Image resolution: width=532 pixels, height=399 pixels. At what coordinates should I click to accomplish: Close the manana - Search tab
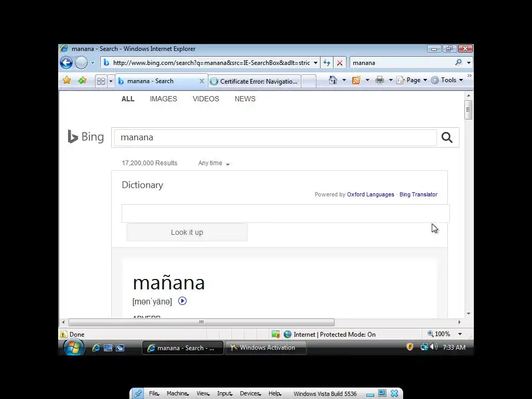(x=202, y=81)
